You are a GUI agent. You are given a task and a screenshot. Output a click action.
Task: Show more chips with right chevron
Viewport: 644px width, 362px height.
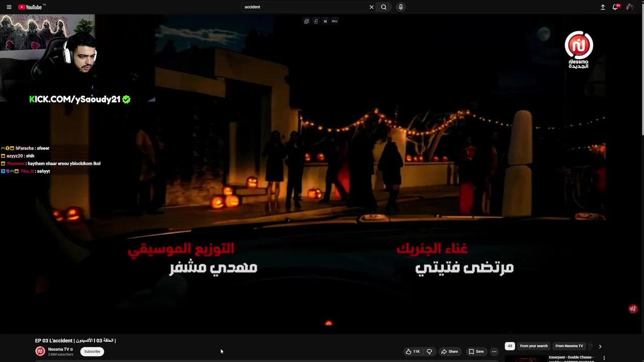pyautogui.click(x=600, y=346)
